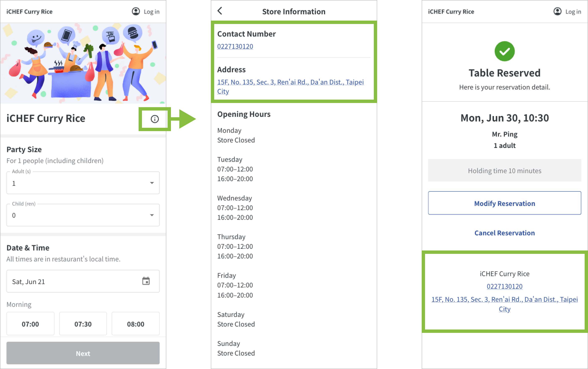Click the user icon on the left screen

pyautogui.click(x=136, y=12)
